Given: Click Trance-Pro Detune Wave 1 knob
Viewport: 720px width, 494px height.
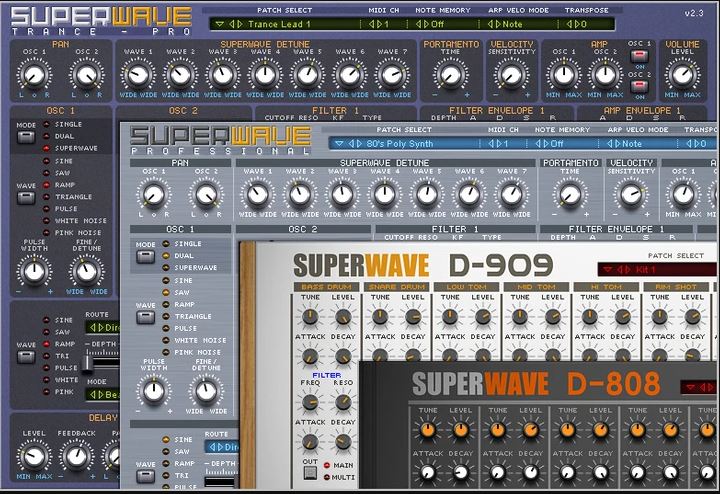Looking at the screenshot, I should (x=138, y=75).
